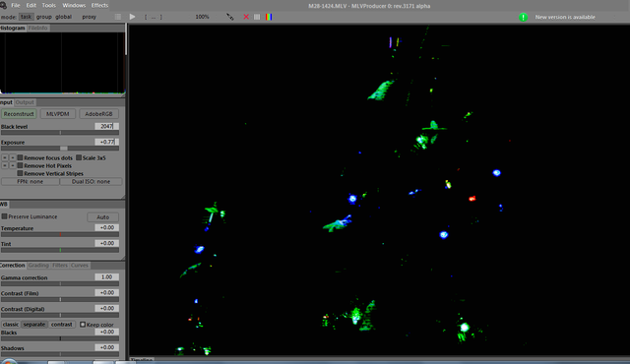The height and width of the screenshot is (364, 630).
Task: Select the separate tone mode
Action: point(34,325)
